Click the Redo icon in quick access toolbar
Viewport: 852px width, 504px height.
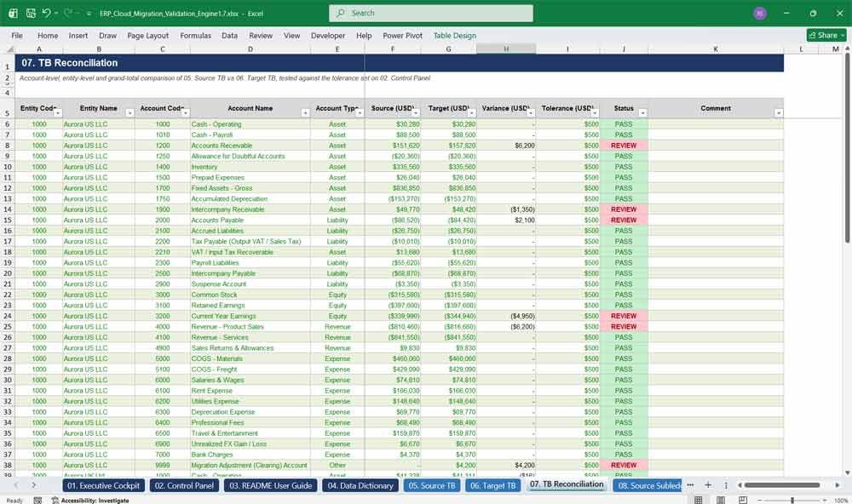pos(68,13)
